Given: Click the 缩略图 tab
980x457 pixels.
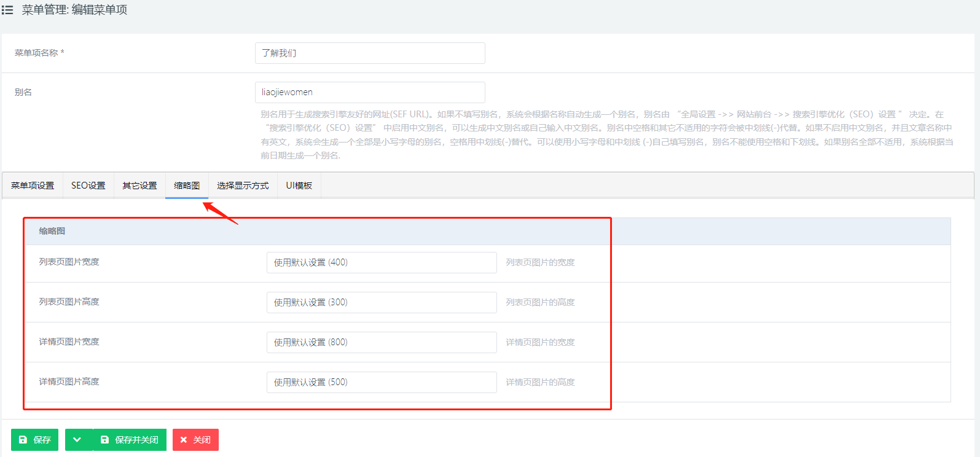Looking at the screenshot, I should [x=187, y=186].
